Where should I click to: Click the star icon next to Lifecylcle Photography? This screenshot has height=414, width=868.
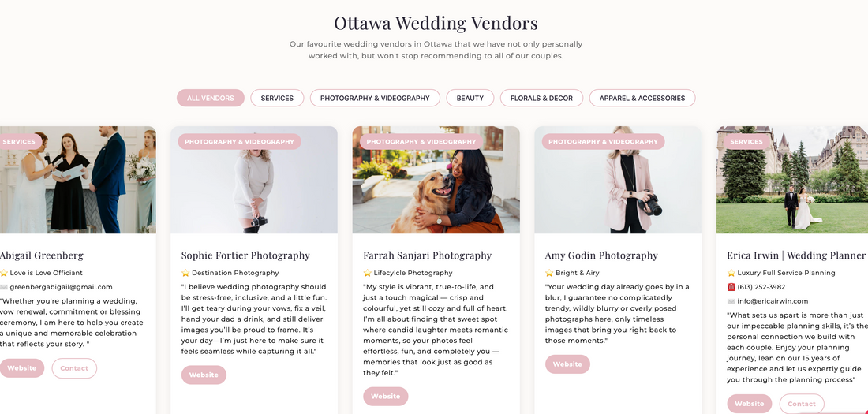tap(367, 273)
